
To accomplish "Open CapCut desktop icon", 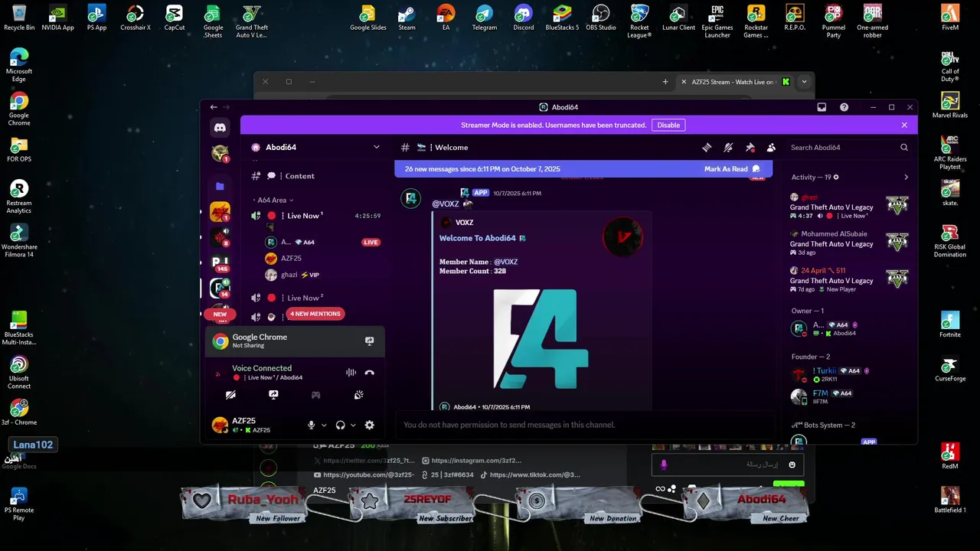I will pos(175,18).
